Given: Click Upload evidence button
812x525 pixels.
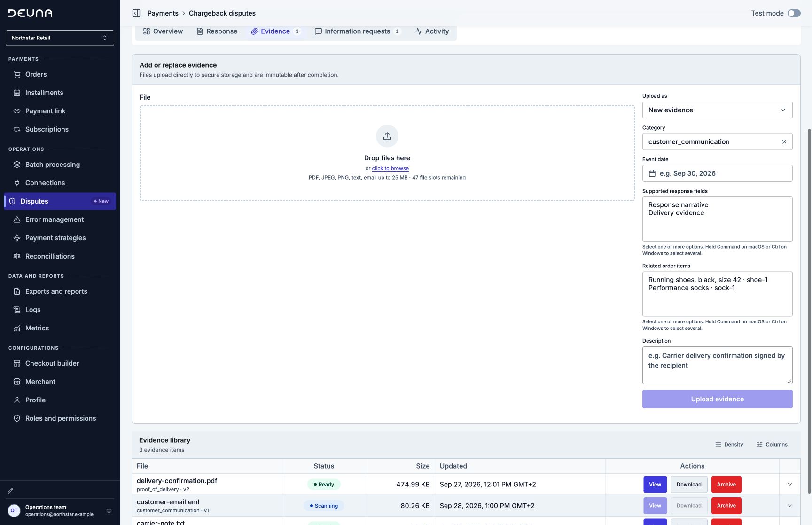Looking at the screenshot, I should tap(717, 399).
